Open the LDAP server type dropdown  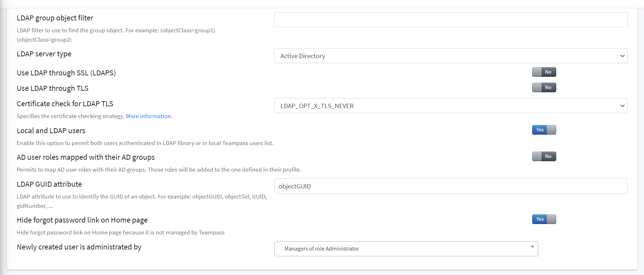[x=451, y=56]
